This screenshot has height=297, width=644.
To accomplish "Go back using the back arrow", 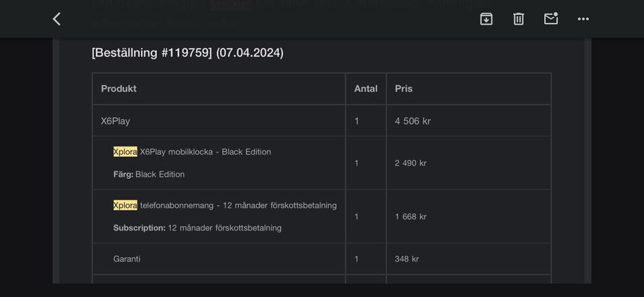I will pyautogui.click(x=57, y=19).
